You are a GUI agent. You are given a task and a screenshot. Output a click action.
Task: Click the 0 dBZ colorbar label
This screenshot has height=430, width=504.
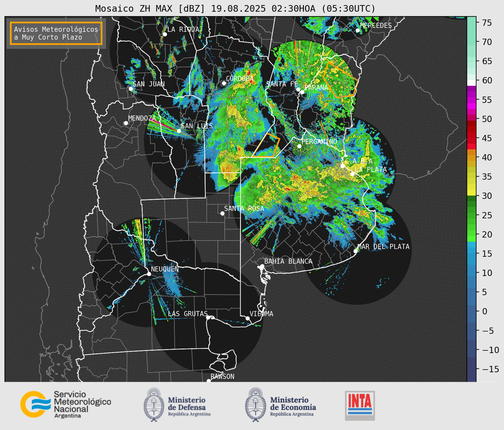484,311
